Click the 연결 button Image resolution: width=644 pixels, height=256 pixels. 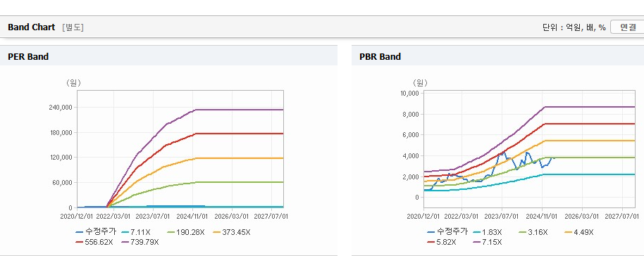pos(627,27)
